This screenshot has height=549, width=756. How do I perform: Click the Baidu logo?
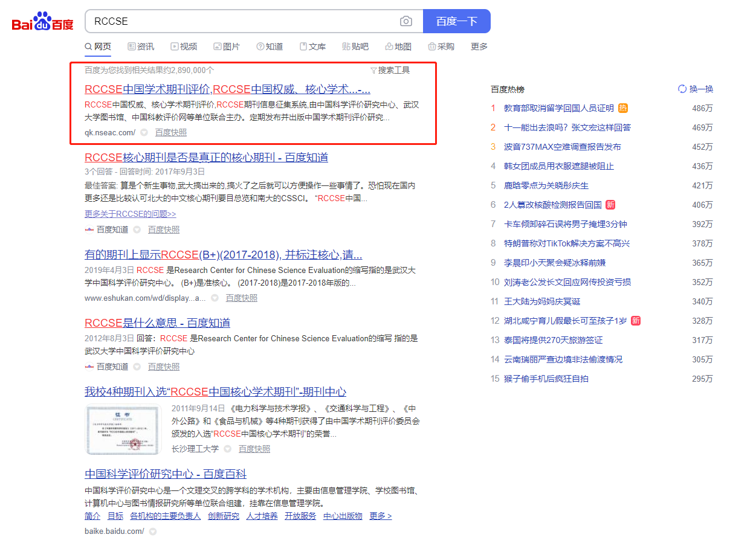[43, 22]
